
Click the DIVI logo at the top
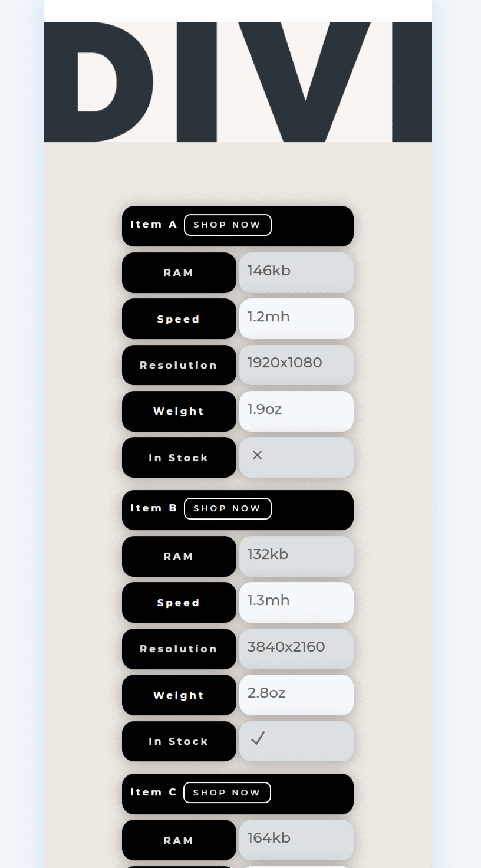[238, 83]
